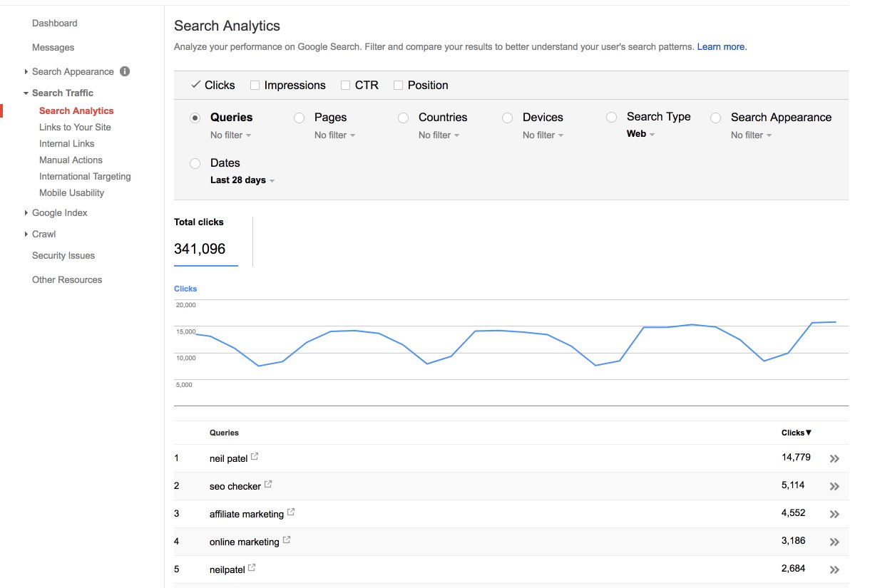Open the Dashboard link in sidebar
This screenshot has height=588, width=875.
coord(55,24)
